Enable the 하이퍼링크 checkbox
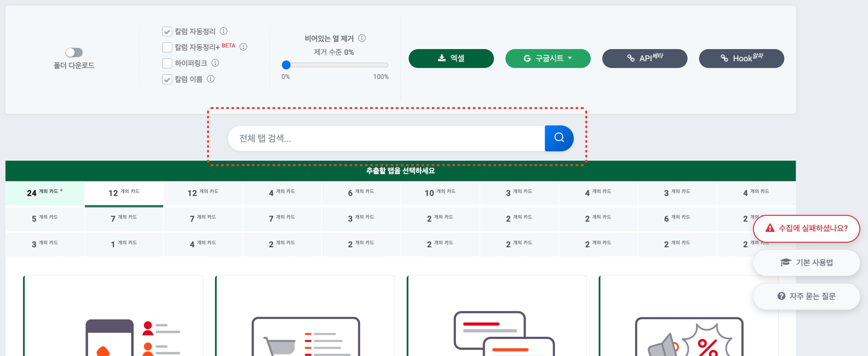 167,63
